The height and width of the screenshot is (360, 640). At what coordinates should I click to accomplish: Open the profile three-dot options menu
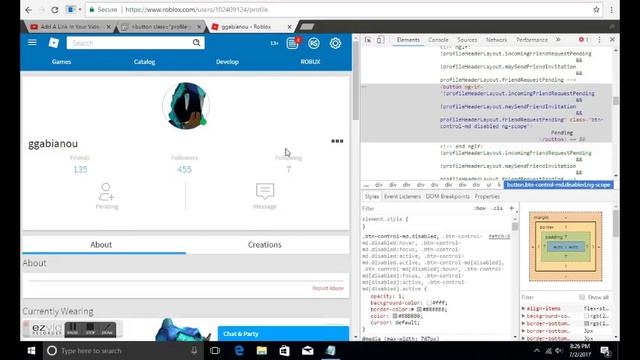(x=337, y=141)
